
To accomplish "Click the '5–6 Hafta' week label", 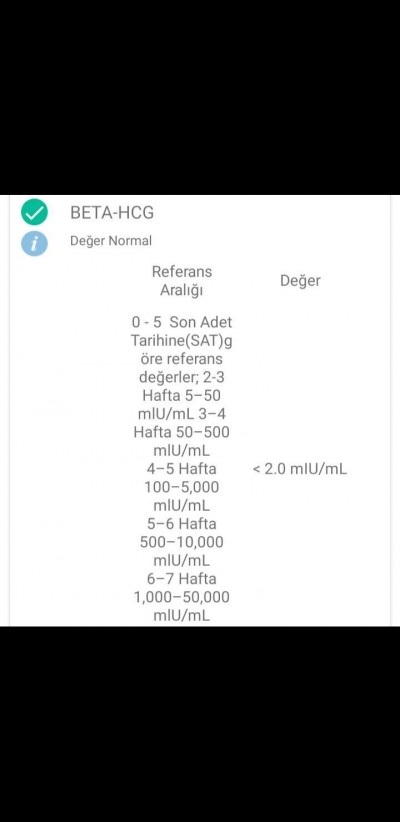I will coord(181,524).
